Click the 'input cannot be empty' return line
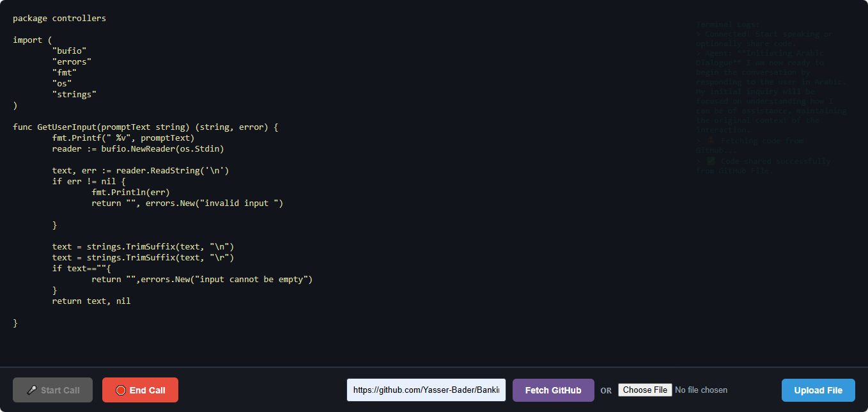Image resolution: width=868 pixels, height=412 pixels. [202, 280]
